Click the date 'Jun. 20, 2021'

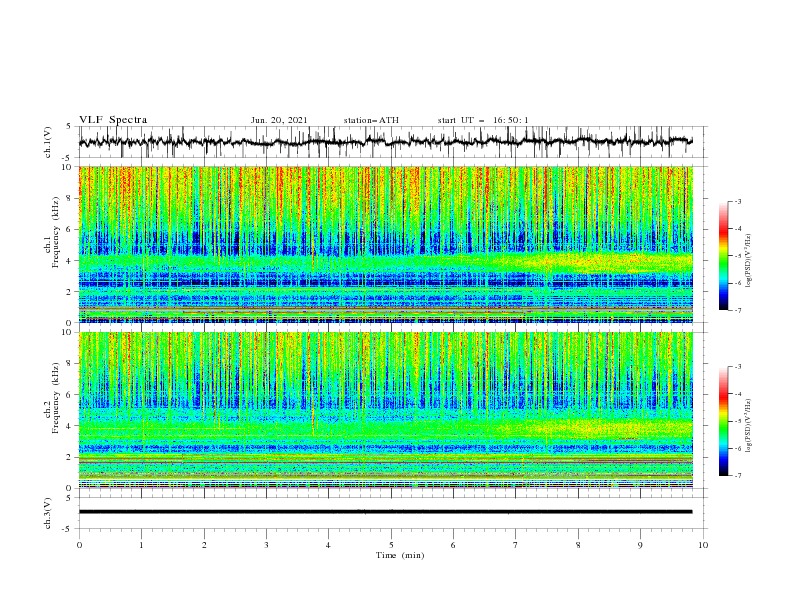pyautogui.click(x=279, y=120)
